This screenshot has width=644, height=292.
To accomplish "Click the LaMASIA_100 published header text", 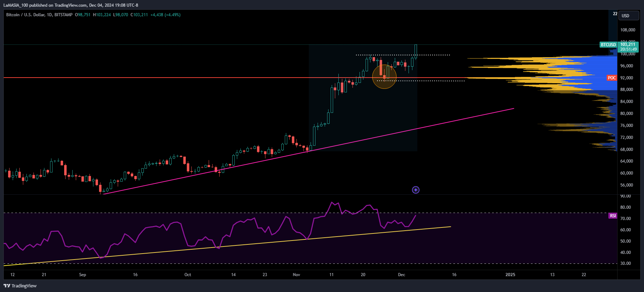I will 70,5.
